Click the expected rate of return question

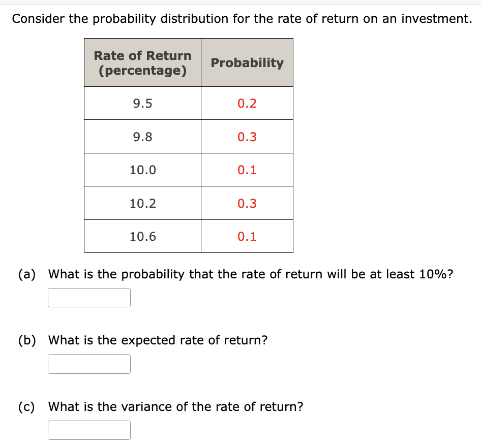157,340
